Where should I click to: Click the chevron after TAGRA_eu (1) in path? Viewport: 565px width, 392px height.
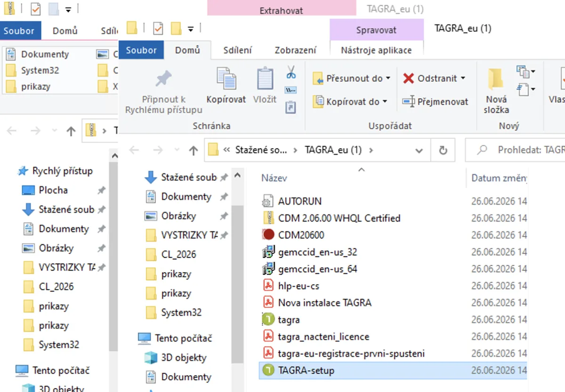click(x=371, y=151)
